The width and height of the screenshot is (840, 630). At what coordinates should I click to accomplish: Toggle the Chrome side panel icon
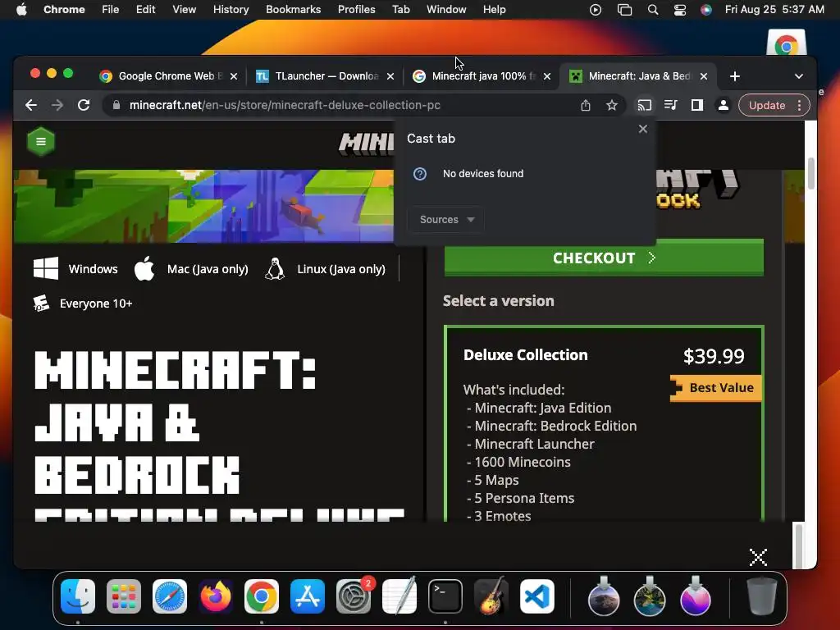tap(697, 105)
